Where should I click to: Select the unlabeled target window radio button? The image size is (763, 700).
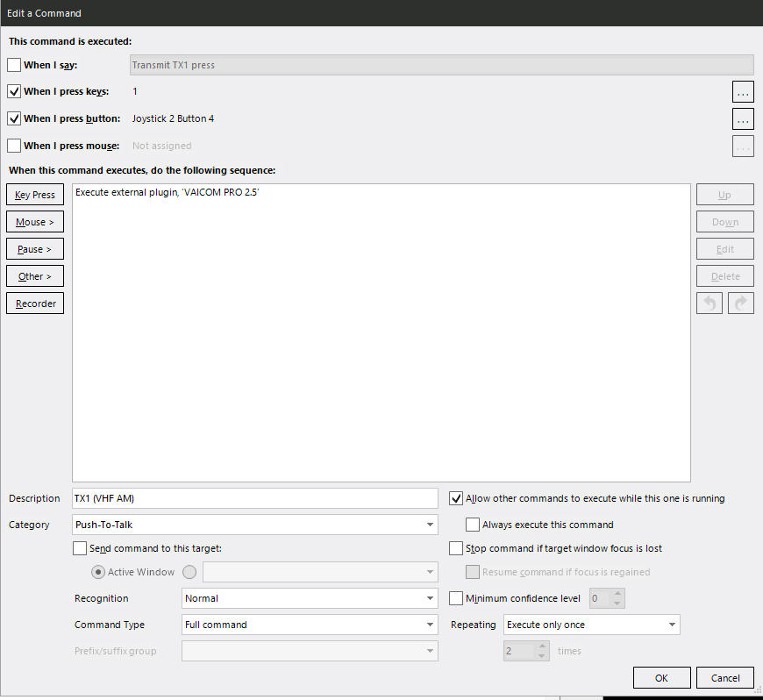pyautogui.click(x=189, y=572)
